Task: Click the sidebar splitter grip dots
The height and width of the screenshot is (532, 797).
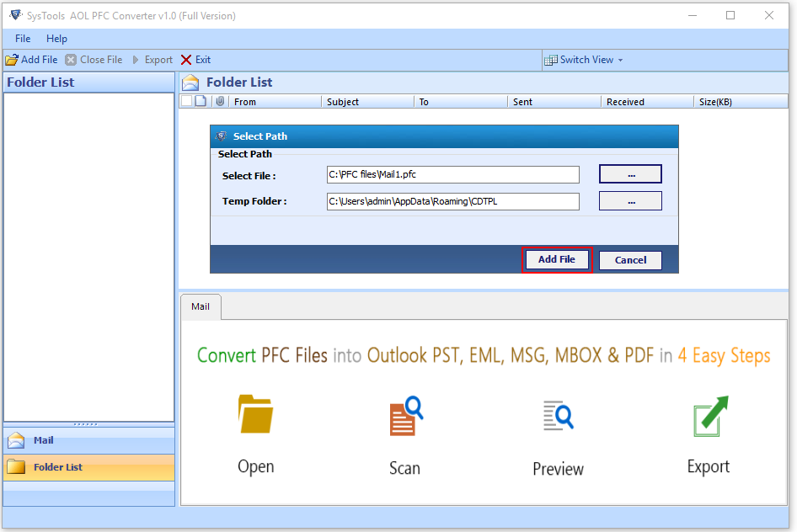Action: (x=85, y=424)
